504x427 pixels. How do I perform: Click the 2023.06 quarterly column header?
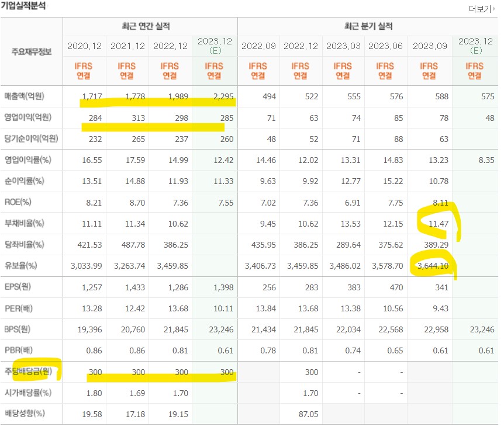(x=385, y=46)
